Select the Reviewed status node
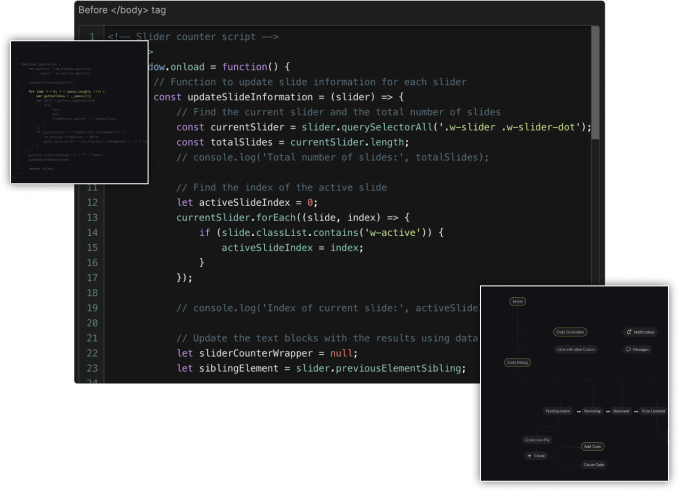The width and height of the screenshot is (679, 492). pyautogui.click(x=621, y=411)
